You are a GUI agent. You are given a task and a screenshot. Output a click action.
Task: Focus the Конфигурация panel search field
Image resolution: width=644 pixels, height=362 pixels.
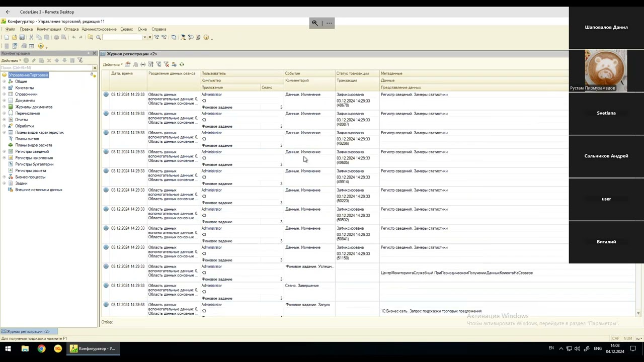(45, 67)
